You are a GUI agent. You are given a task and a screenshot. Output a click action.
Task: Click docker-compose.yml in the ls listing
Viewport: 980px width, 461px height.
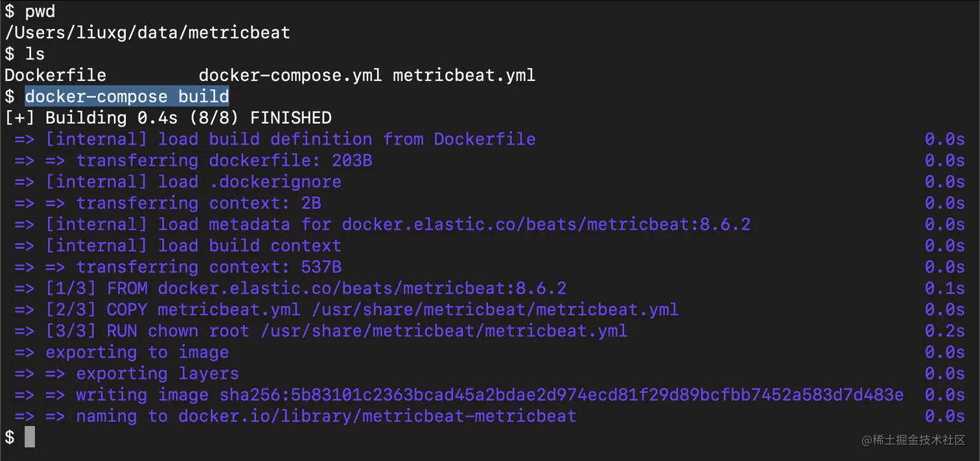[290, 76]
